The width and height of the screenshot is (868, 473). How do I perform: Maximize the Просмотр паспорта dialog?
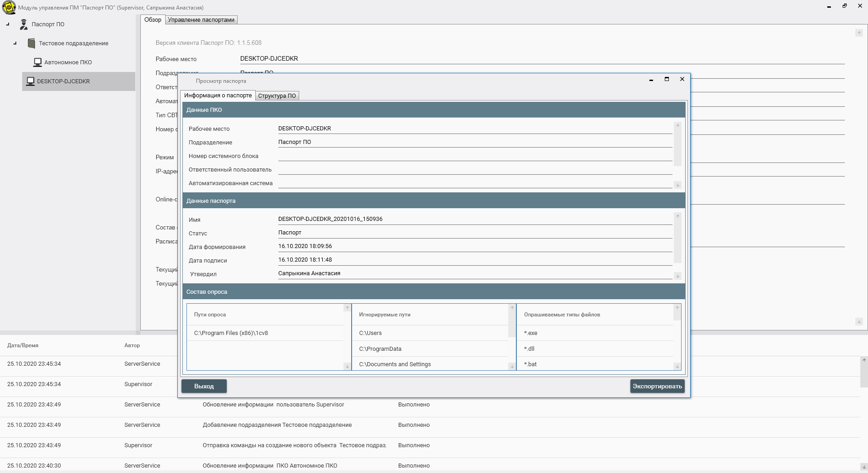[667, 79]
